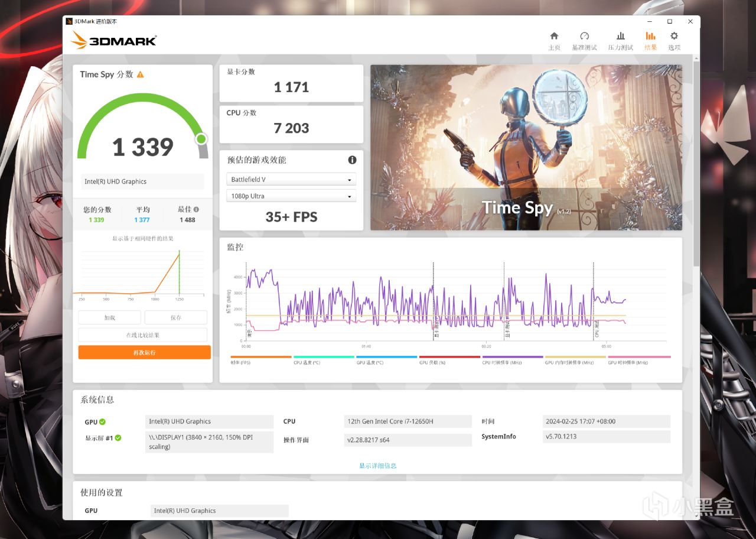Click the warning triangle beside Time Spy 分数
Viewport: 756px width, 539px height.
click(x=140, y=74)
